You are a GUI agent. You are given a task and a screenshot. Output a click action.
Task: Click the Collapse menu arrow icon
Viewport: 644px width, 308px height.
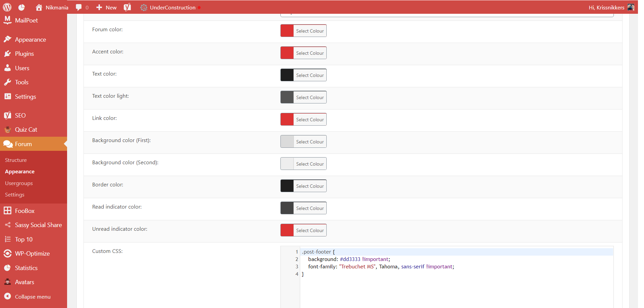click(x=7, y=296)
